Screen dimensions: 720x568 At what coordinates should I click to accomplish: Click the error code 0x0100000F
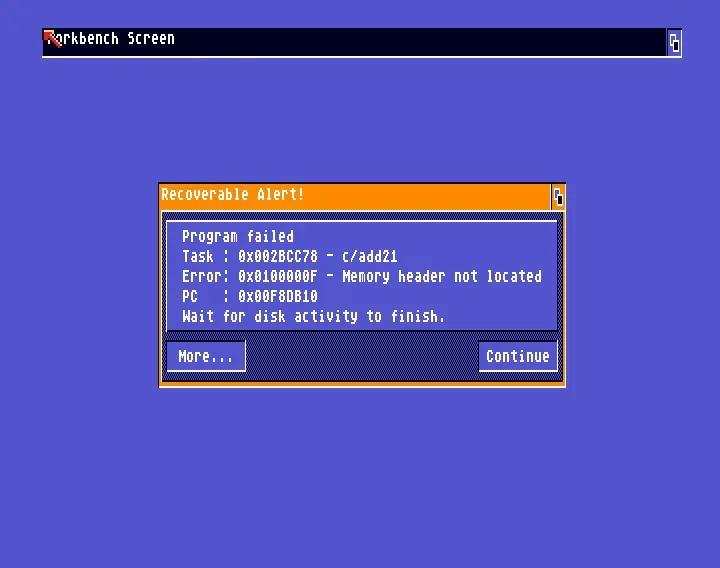(278, 276)
